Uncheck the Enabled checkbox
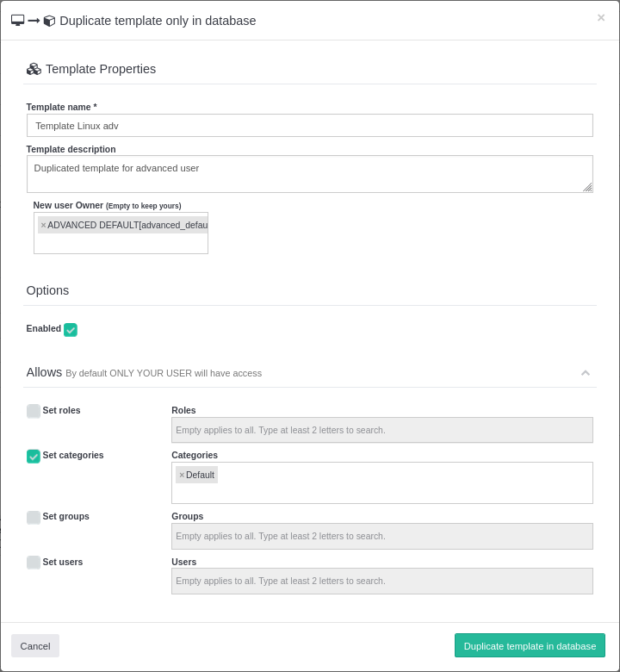This screenshot has height=672, width=620. tap(71, 330)
